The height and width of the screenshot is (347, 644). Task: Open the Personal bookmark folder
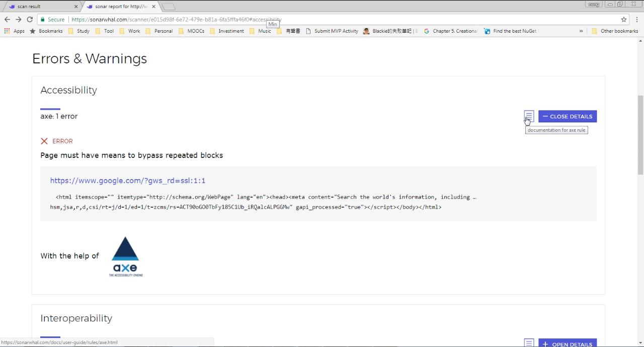(x=159, y=31)
